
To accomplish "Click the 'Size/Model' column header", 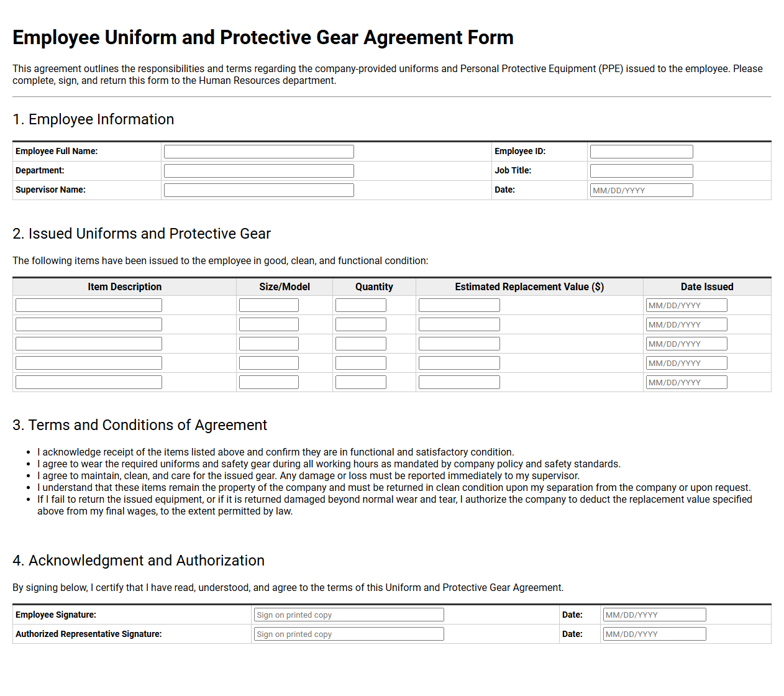I will pyautogui.click(x=285, y=286).
